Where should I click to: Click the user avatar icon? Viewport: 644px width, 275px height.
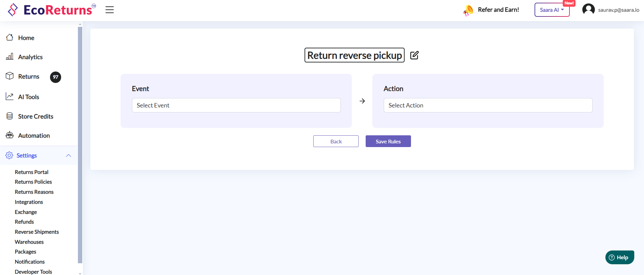588,9
